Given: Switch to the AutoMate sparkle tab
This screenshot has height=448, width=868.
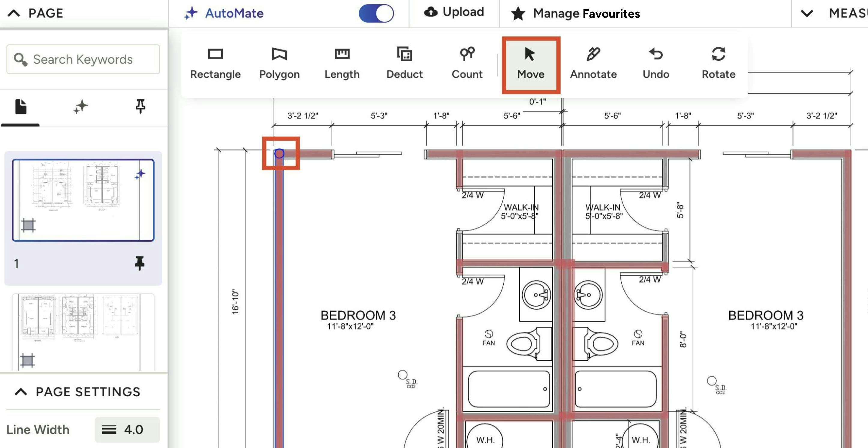Looking at the screenshot, I should pyautogui.click(x=80, y=107).
